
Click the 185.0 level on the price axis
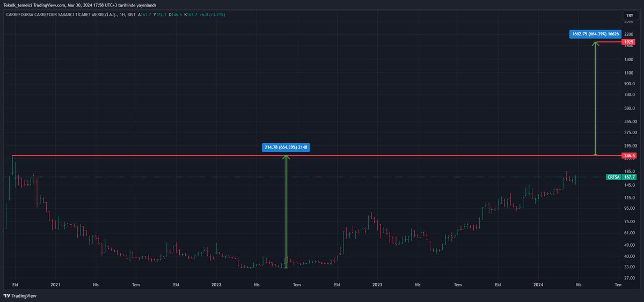pyautogui.click(x=629, y=172)
